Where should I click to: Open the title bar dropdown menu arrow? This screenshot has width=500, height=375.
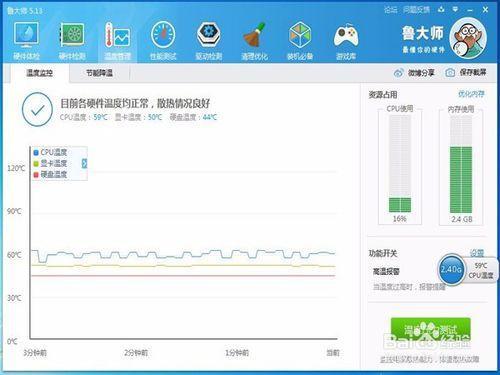click(455, 10)
